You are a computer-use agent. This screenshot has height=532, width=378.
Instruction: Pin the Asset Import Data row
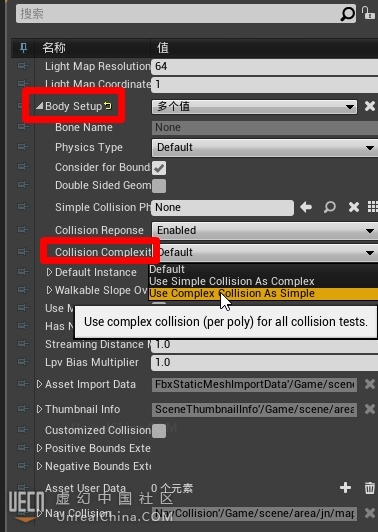23,384
